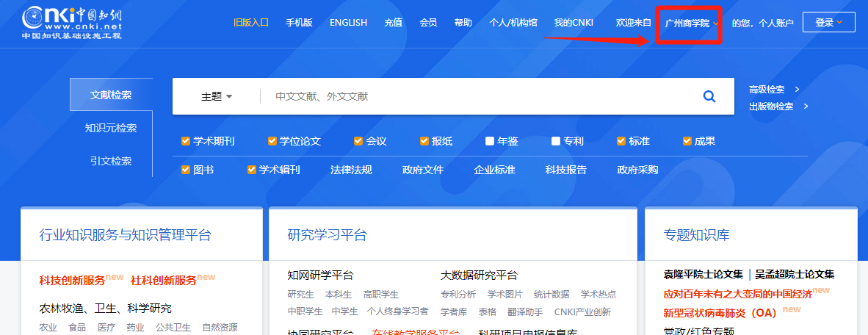Click the magnifying glass search icon
Screen dimensions: 868x335
click(709, 96)
